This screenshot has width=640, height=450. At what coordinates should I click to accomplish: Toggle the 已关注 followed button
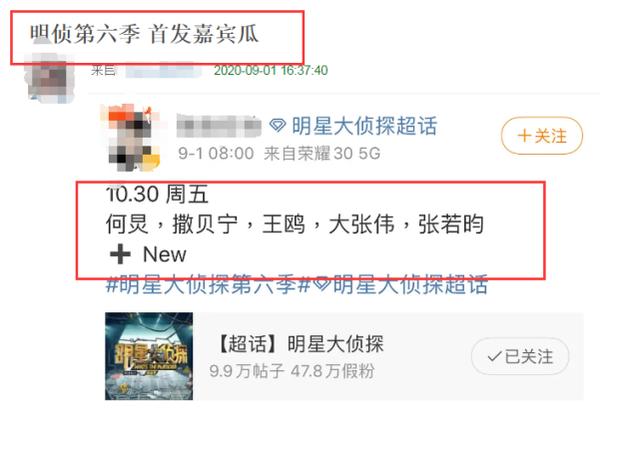[520, 356]
